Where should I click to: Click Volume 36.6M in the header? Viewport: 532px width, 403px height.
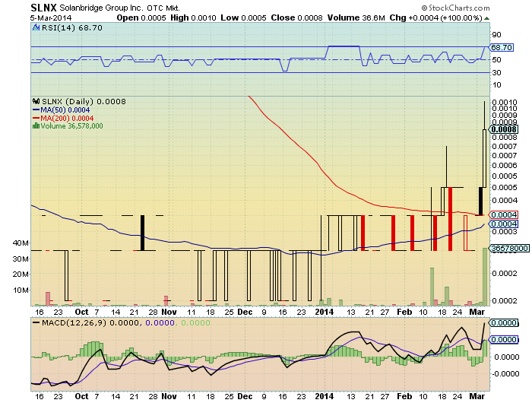pos(356,17)
